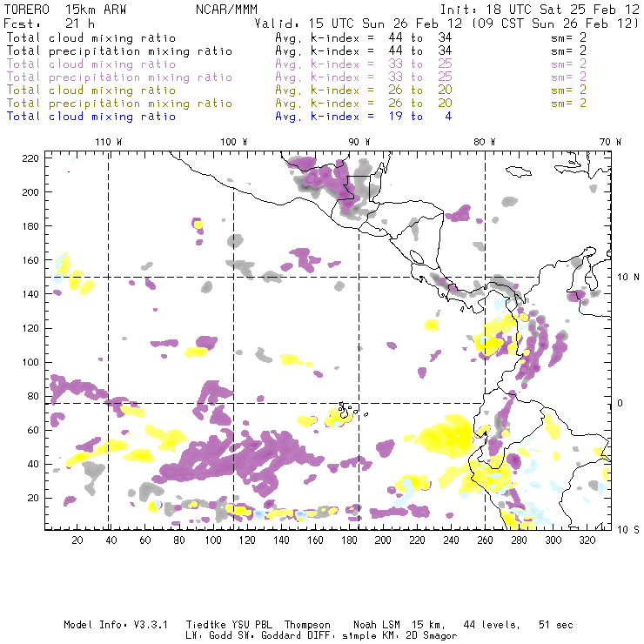The image size is (644, 644).
Task: Select the '51 sec' timestep text
Action: click(x=556, y=625)
